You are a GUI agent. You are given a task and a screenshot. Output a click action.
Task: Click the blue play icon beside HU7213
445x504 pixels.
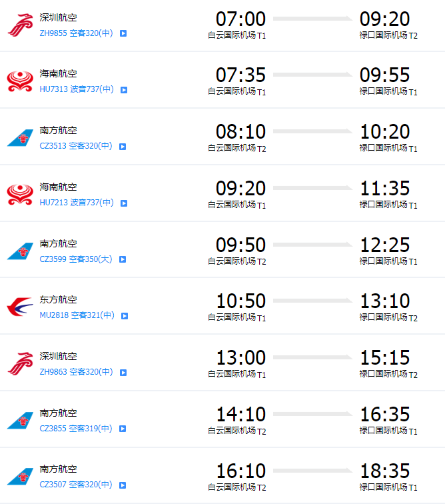pos(123,203)
